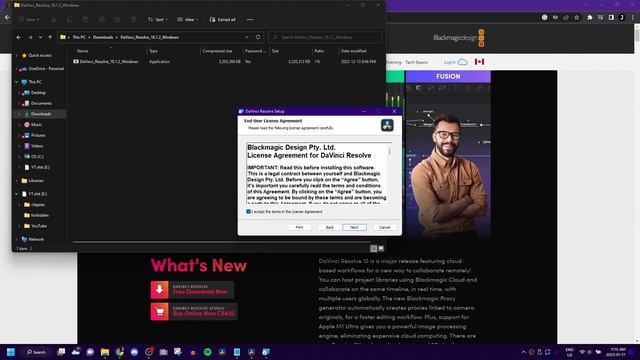The height and width of the screenshot is (360, 640).
Task: Click Extract all in File Explorer
Action: 223,20
